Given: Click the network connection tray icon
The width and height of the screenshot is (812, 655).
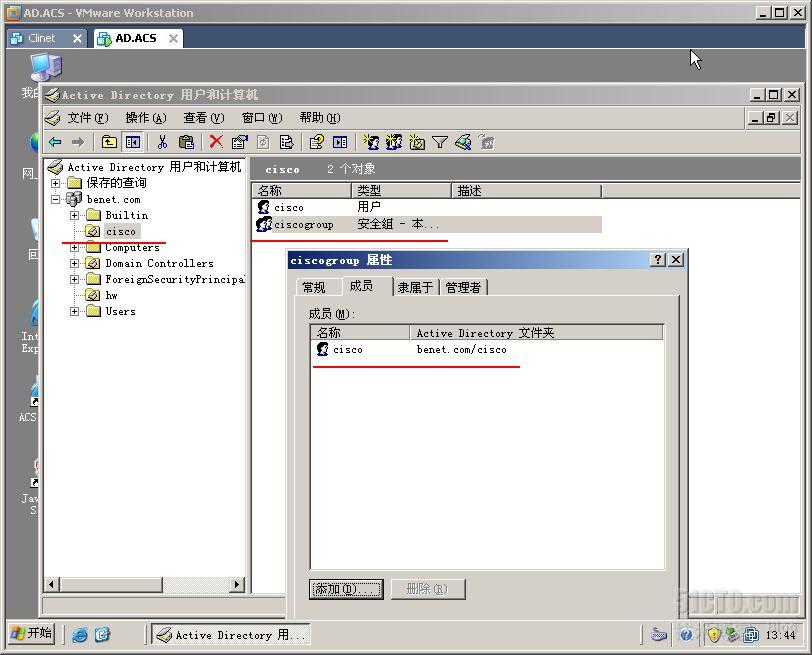Looking at the screenshot, I should (750, 634).
